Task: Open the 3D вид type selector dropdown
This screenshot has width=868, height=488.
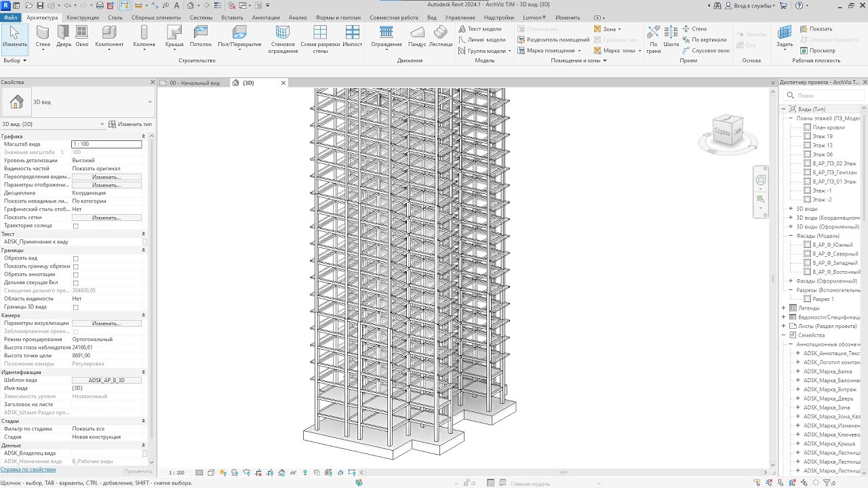Action: coord(149,102)
